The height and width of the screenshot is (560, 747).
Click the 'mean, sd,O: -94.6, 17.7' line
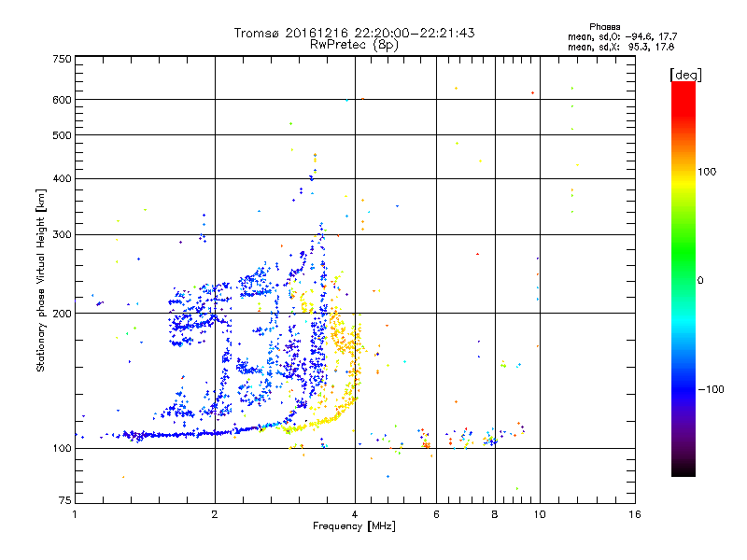[622, 36]
